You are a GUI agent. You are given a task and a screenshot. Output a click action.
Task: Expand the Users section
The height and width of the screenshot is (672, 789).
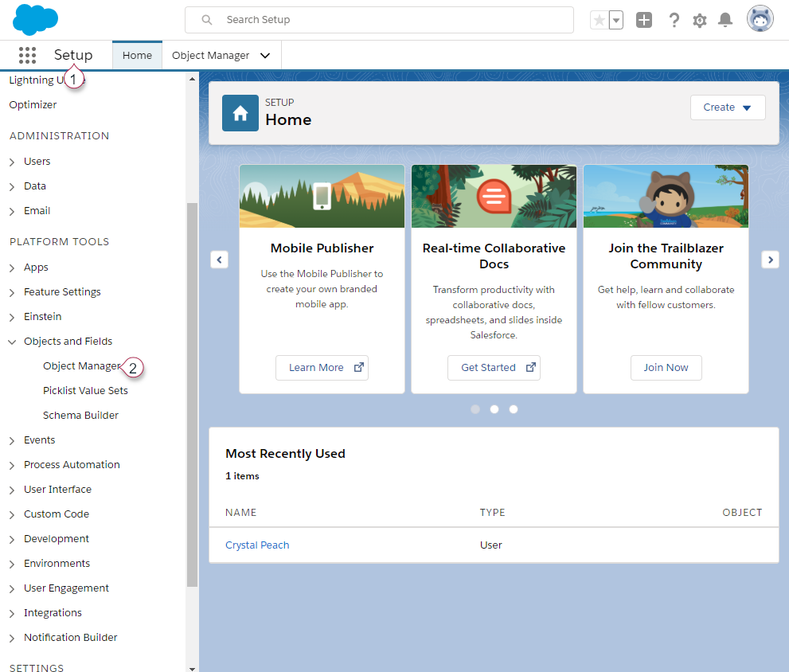[x=12, y=162]
